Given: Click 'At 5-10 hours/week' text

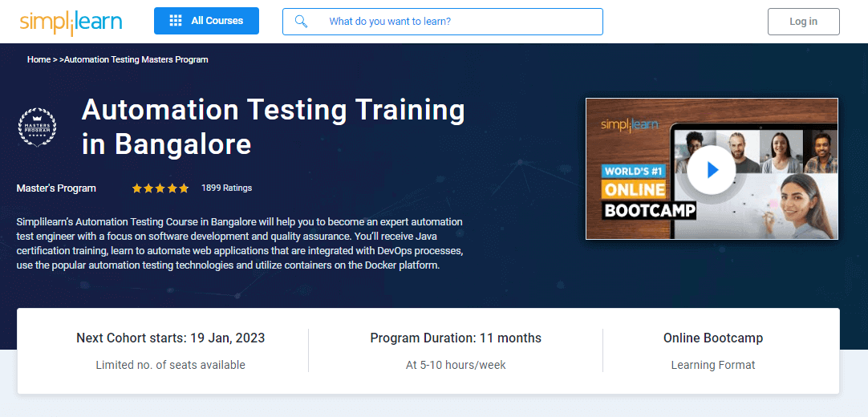Looking at the screenshot, I should (x=456, y=365).
